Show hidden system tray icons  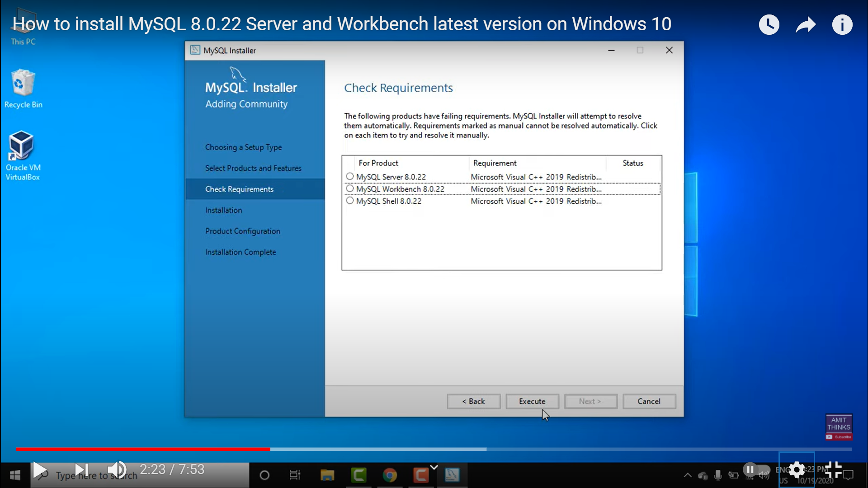click(687, 475)
